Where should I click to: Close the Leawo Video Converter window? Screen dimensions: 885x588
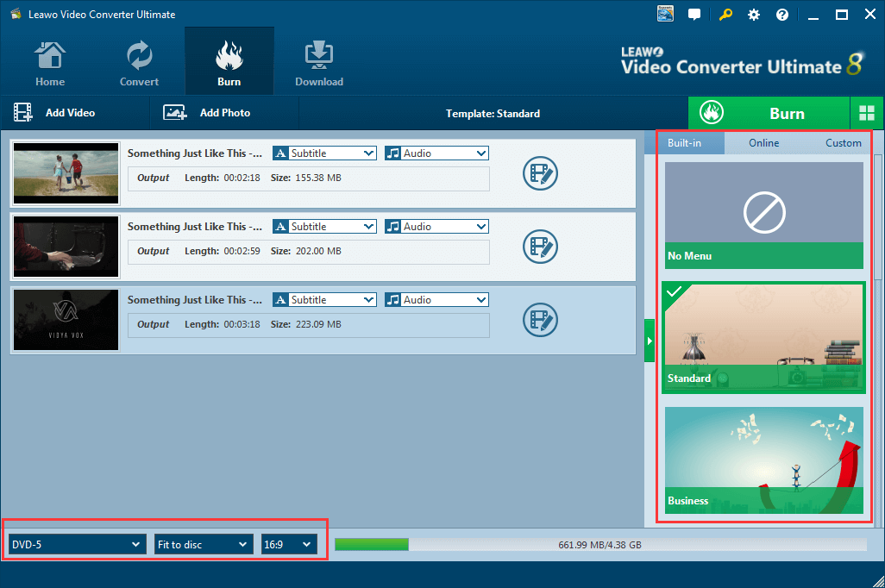[x=869, y=15]
